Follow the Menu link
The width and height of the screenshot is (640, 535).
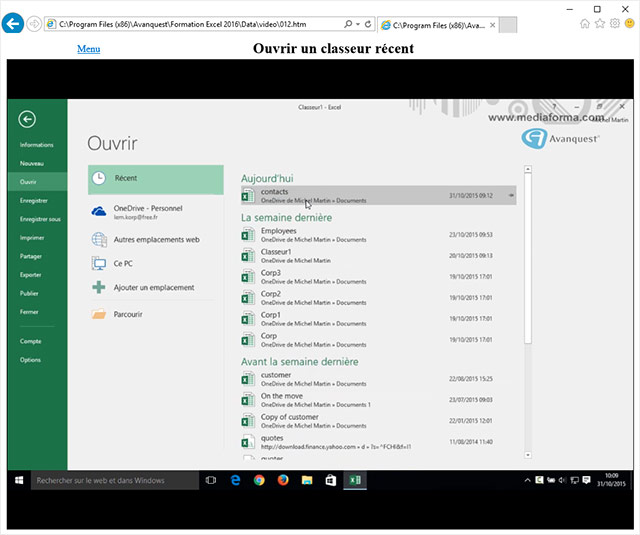pos(89,49)
